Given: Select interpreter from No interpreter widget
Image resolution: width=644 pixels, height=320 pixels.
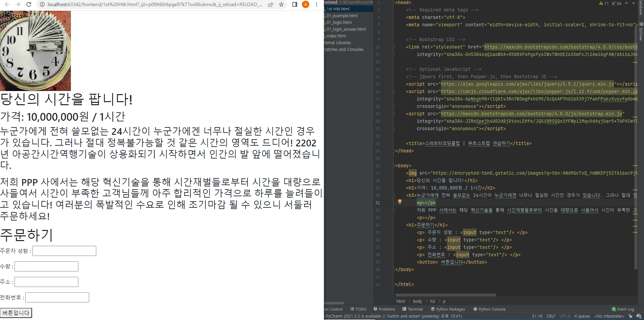Looking at the screenshot, I should [609, 316].
